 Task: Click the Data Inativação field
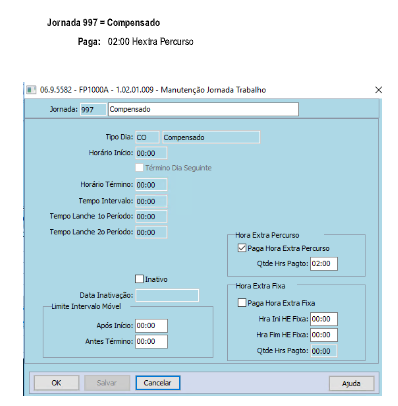[167, 295]
